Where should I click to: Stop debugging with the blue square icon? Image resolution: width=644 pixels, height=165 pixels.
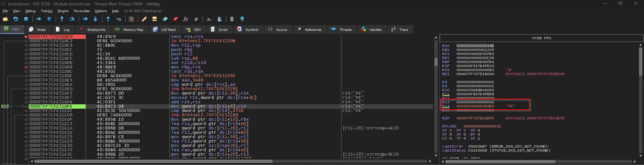[26, 19]
